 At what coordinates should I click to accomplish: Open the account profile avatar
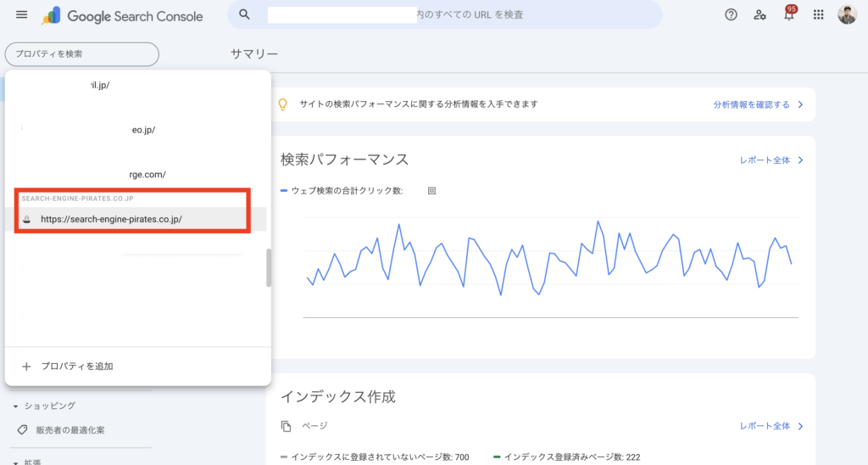(847, 15)
